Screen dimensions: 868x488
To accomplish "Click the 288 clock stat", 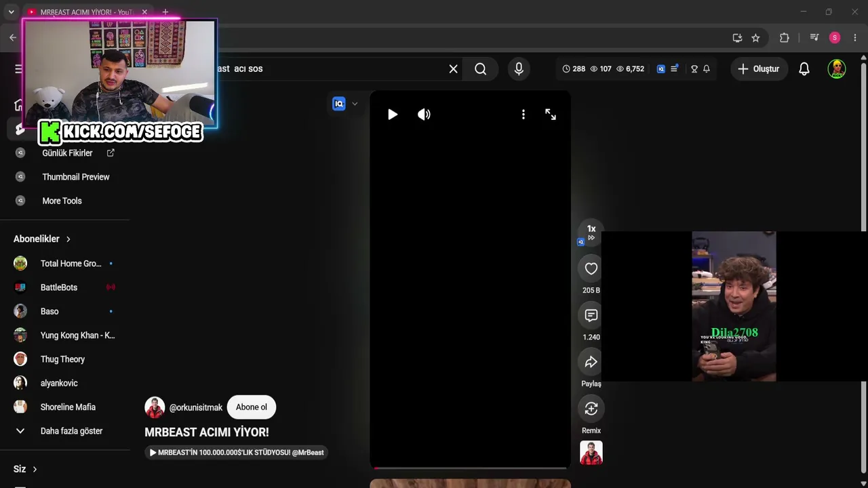I will click(574, 68).
